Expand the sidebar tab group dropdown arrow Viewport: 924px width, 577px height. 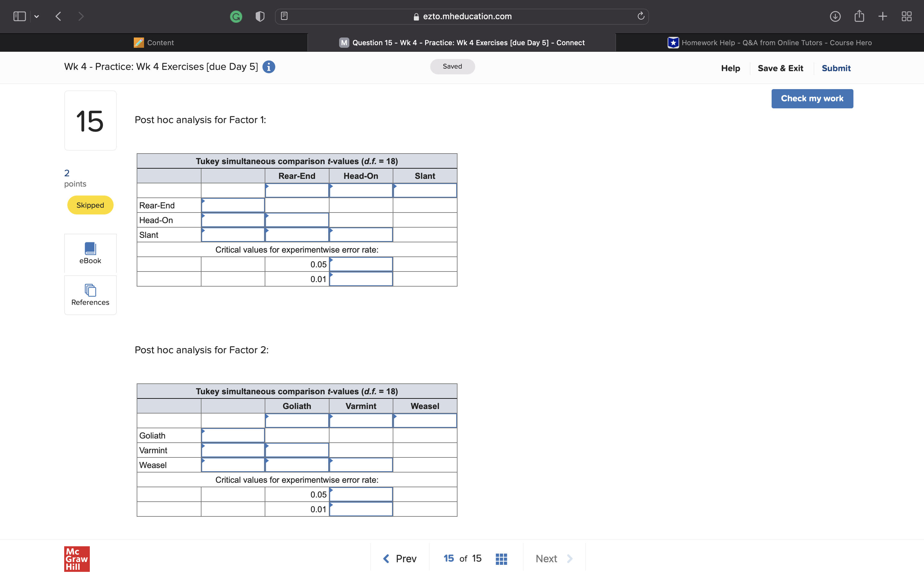37,16
